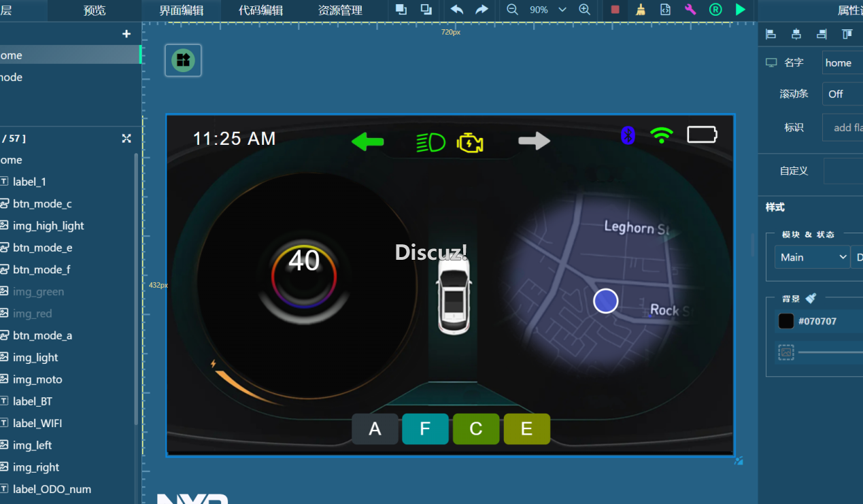Switch to the 界面编辑 tab
This screenshot has height=504, width=863.
point(182,10)
